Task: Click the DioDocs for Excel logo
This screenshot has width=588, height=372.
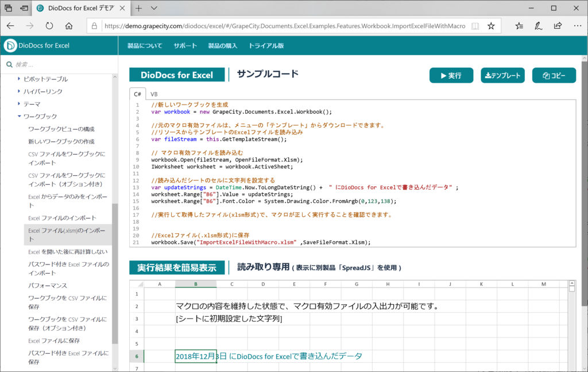Action: coord(37,45)
